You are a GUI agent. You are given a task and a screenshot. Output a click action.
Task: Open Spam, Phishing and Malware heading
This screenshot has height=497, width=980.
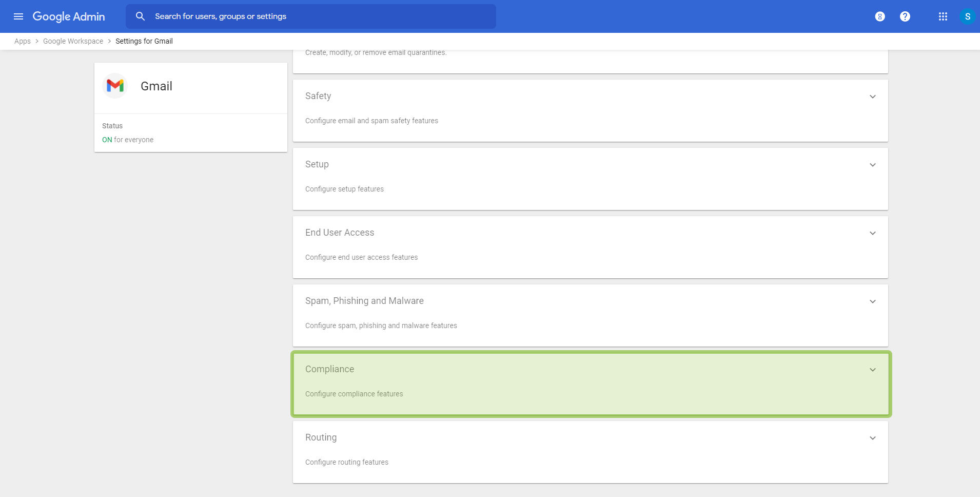[x=364, y=301]
